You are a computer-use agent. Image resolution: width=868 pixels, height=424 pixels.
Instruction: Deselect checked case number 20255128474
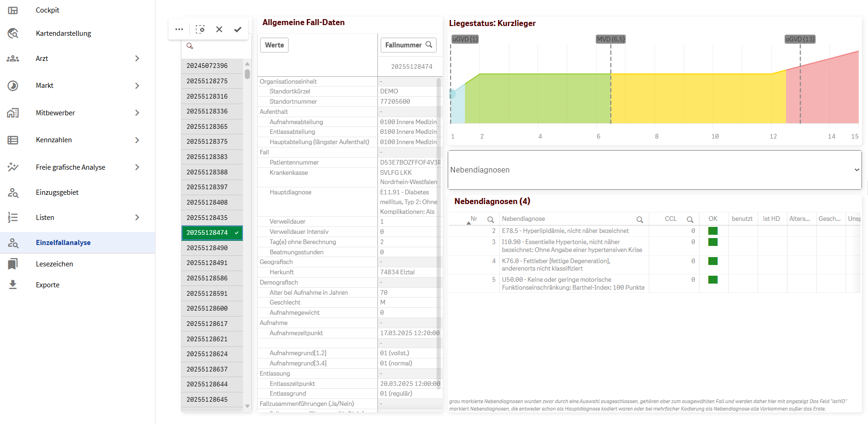click(212, 232)
